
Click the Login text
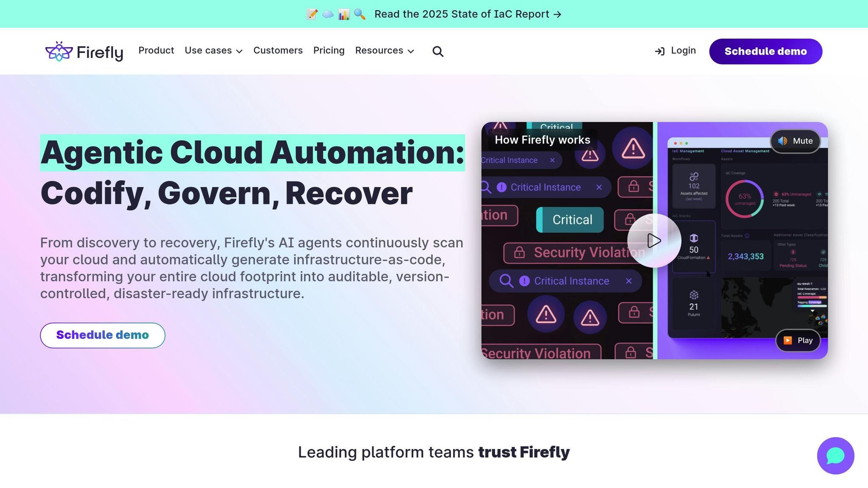[682, 50]
